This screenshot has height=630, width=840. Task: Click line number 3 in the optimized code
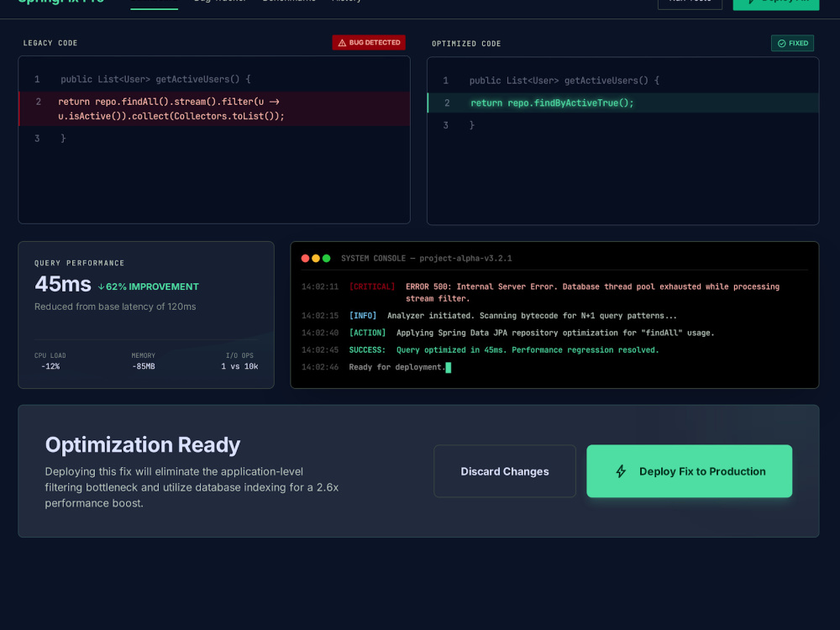tap(446, 125)
